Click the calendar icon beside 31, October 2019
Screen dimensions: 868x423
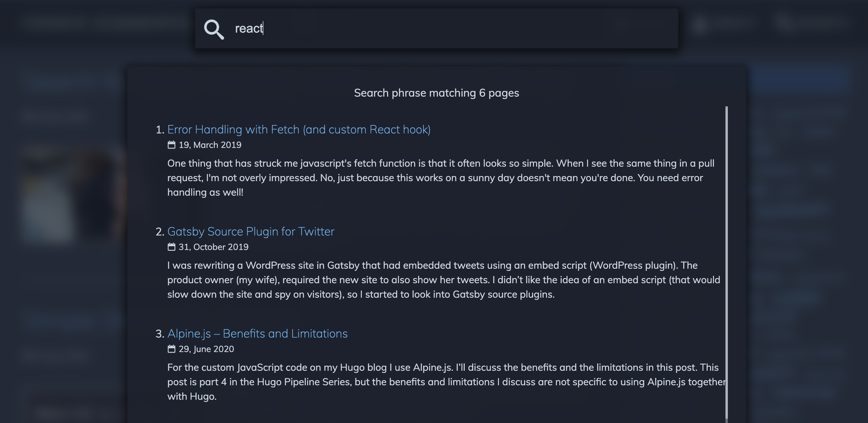tap(172, 247)
